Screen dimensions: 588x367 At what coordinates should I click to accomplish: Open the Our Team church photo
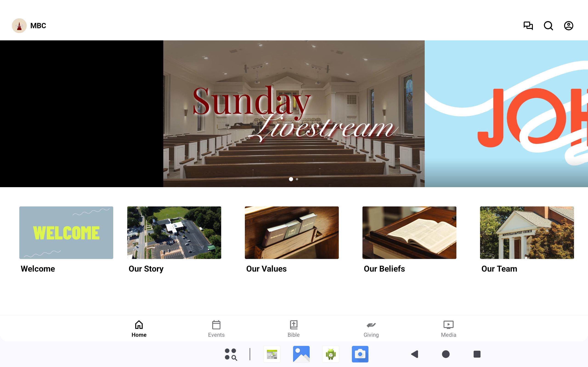527,233
